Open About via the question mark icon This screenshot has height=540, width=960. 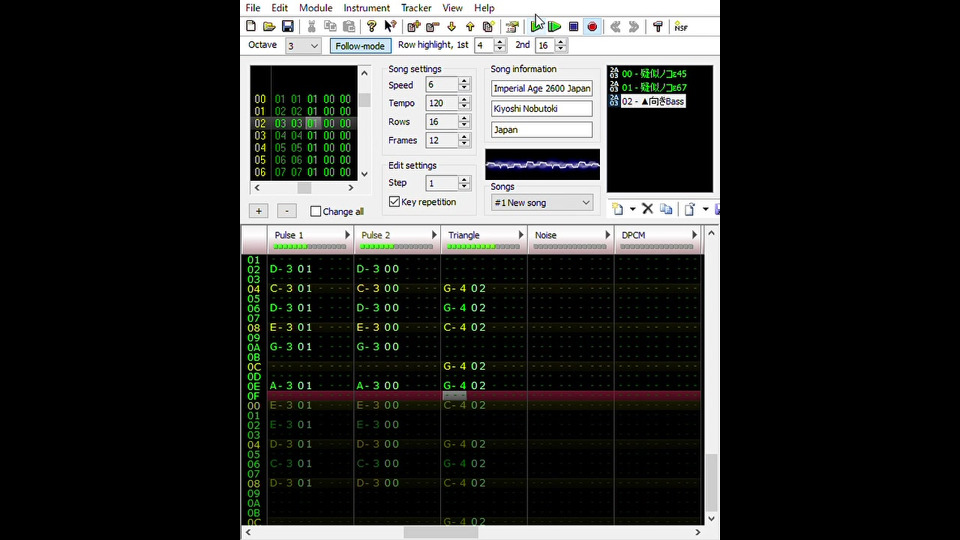(x=371, y=27)
